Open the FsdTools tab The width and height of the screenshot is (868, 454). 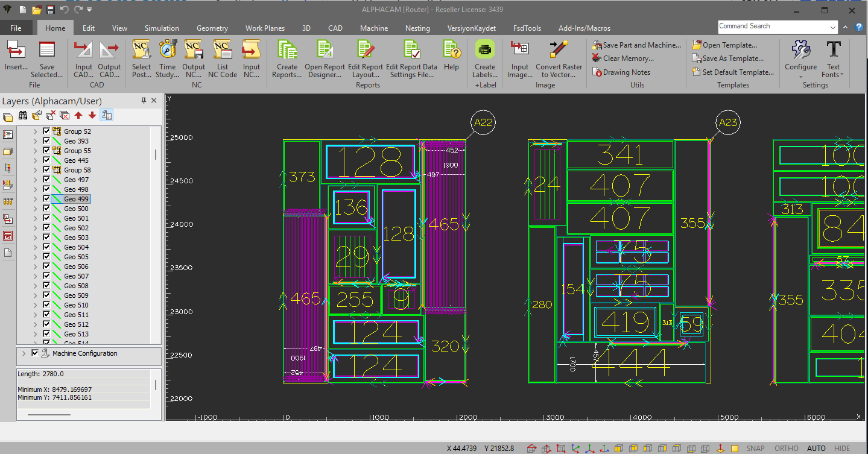527,28
